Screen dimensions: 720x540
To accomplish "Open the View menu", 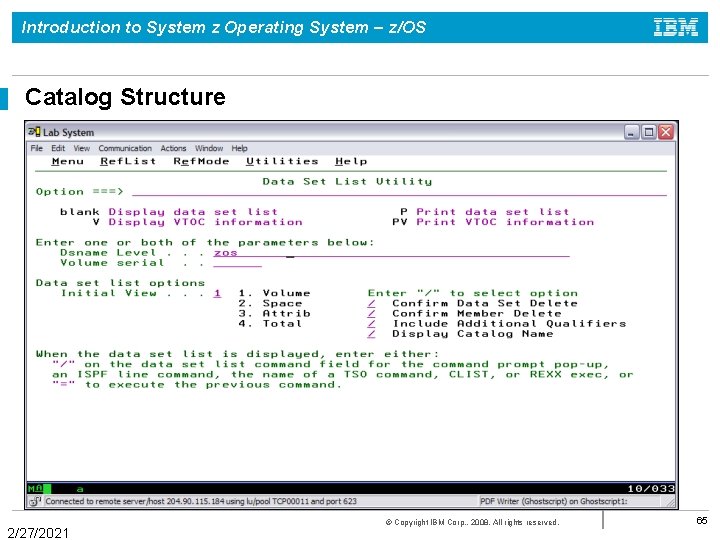I will click(82, 148).
